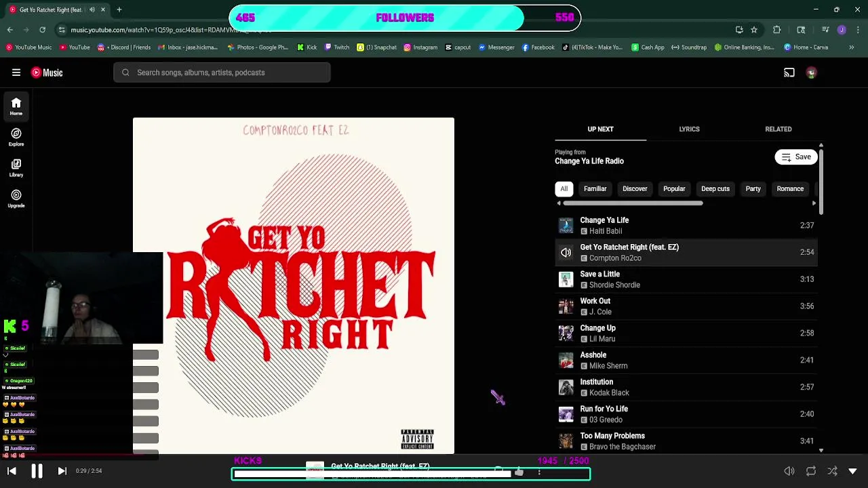
Task: Open the YouTube Music account avatar
Action: tap(811, 73)
